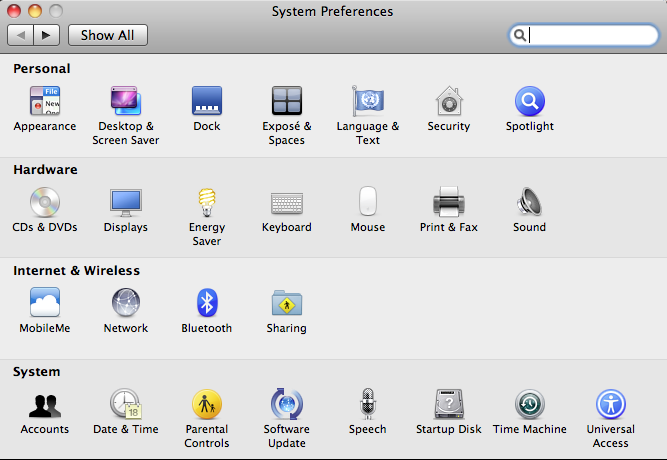Click in the search field
Viewport: 667px width, 460px height.
click(590, 35)
